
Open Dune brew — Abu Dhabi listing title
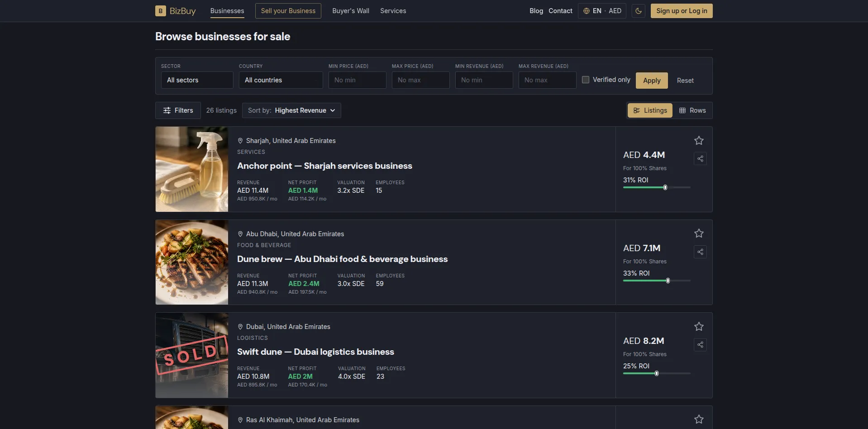point(342,259)
